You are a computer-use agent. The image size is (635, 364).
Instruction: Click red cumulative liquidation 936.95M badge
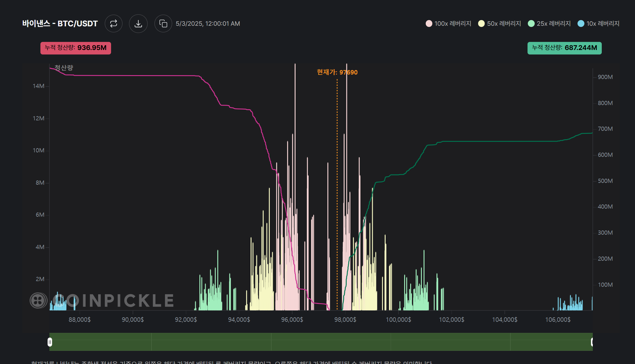click(76, 48)
